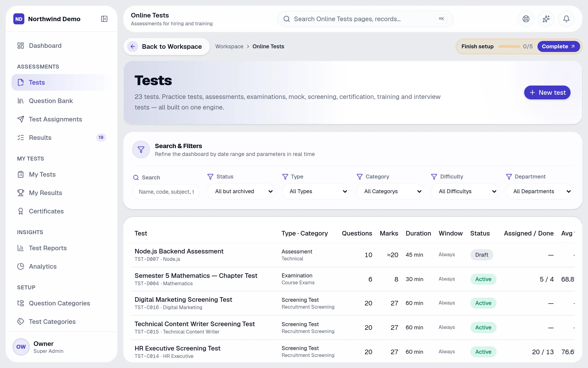
Task: Open the Owner Super Admin profile
Action: tap(61, 347)
